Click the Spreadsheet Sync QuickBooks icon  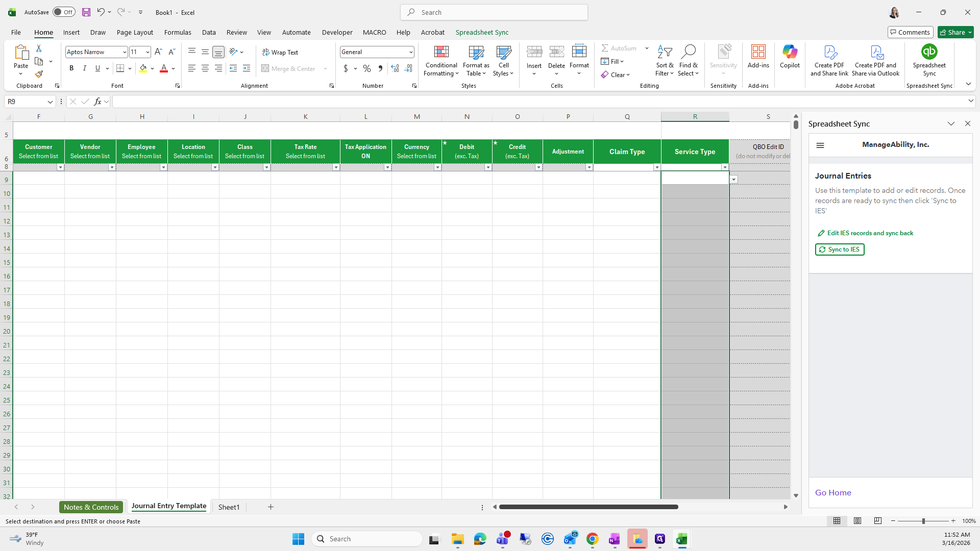tap(929, 52)
